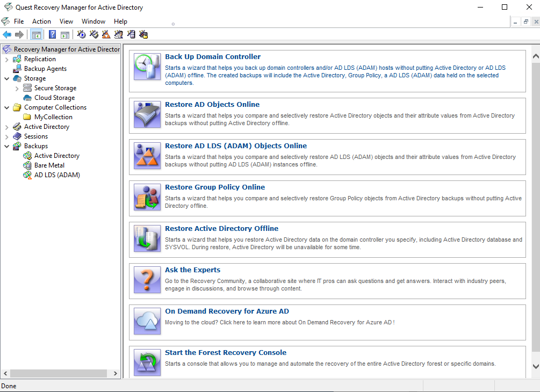This screenshot has height=392, width=540.
Task: Collapse the Computer Collections tree node
Action: click(x=6, y=107)
